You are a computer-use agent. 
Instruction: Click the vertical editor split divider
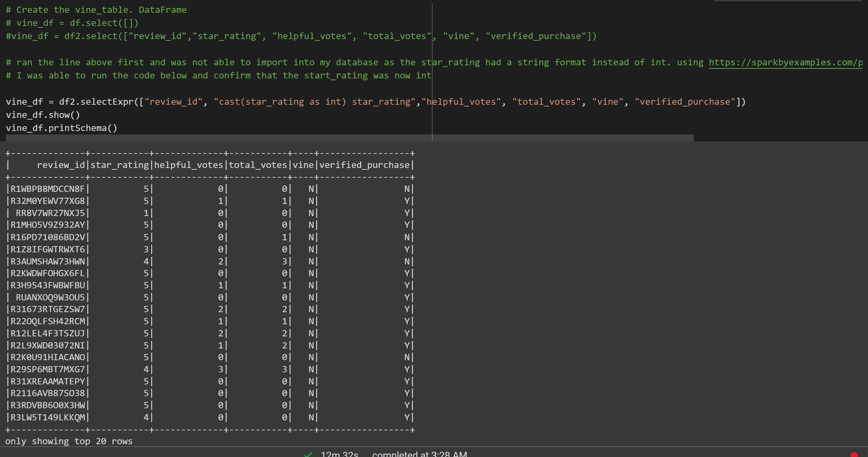coord(432,69)
